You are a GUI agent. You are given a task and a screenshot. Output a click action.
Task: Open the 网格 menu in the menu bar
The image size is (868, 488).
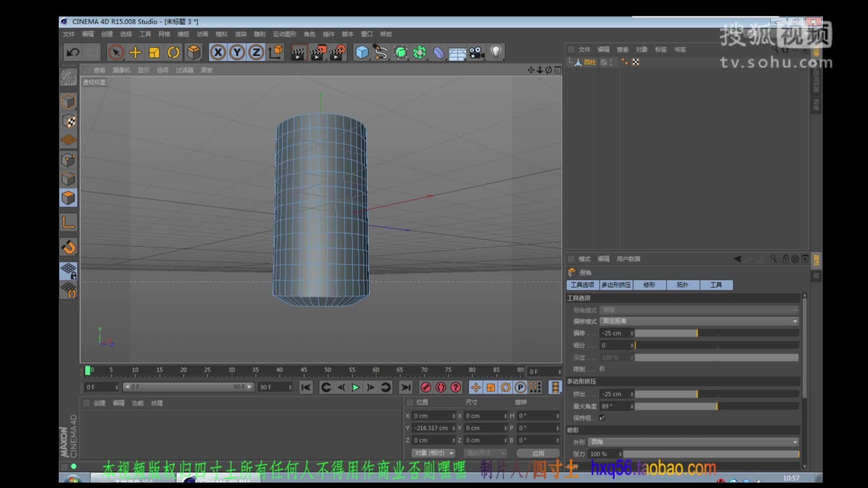click(165, 34)
